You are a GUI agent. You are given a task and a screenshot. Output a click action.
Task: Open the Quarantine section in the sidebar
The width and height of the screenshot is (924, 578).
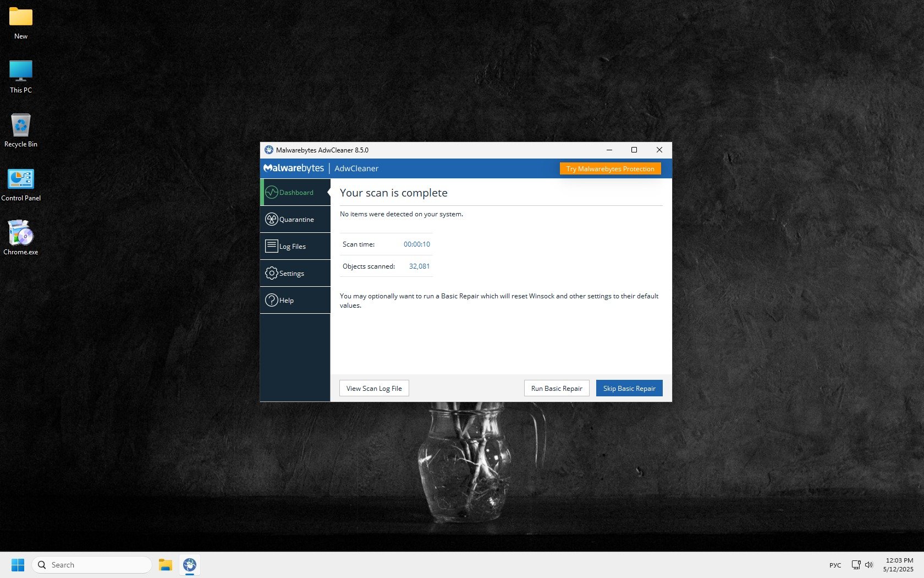[x=295, y=219]
